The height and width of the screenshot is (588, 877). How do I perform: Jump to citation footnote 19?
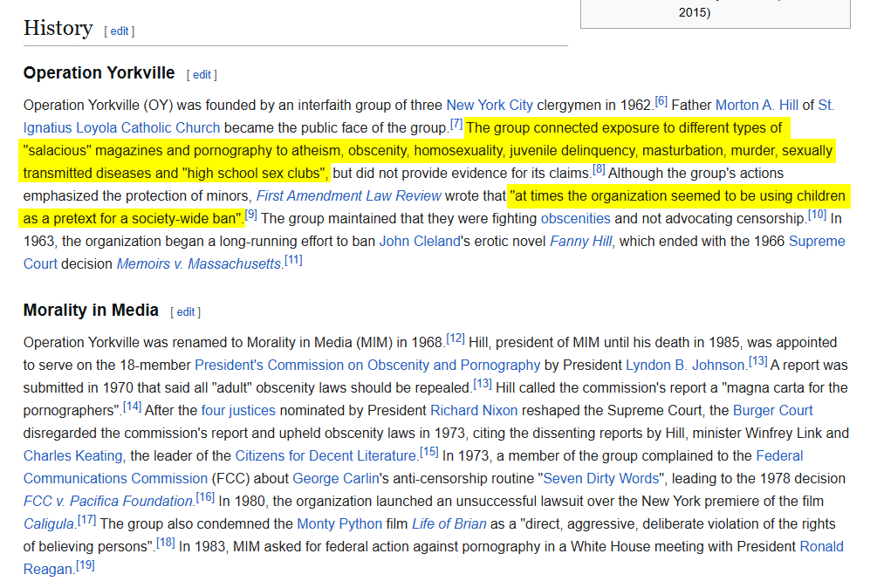click(85, 566)
